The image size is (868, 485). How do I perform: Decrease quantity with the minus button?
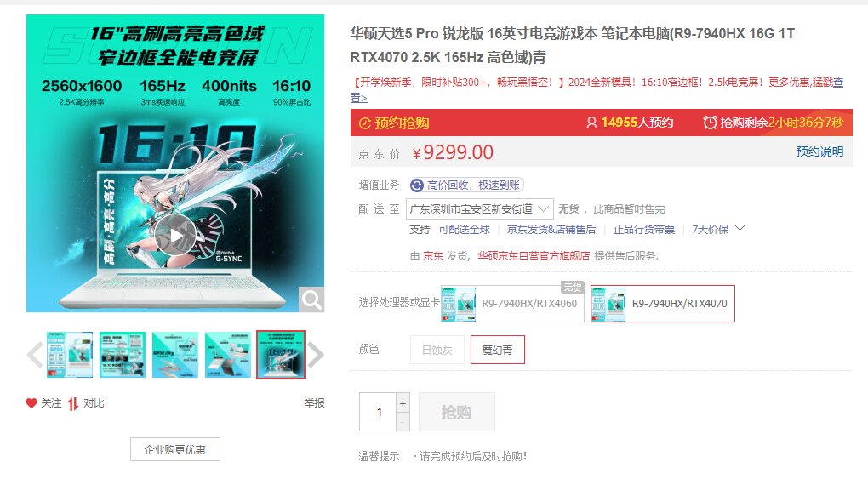click(403, 422)
